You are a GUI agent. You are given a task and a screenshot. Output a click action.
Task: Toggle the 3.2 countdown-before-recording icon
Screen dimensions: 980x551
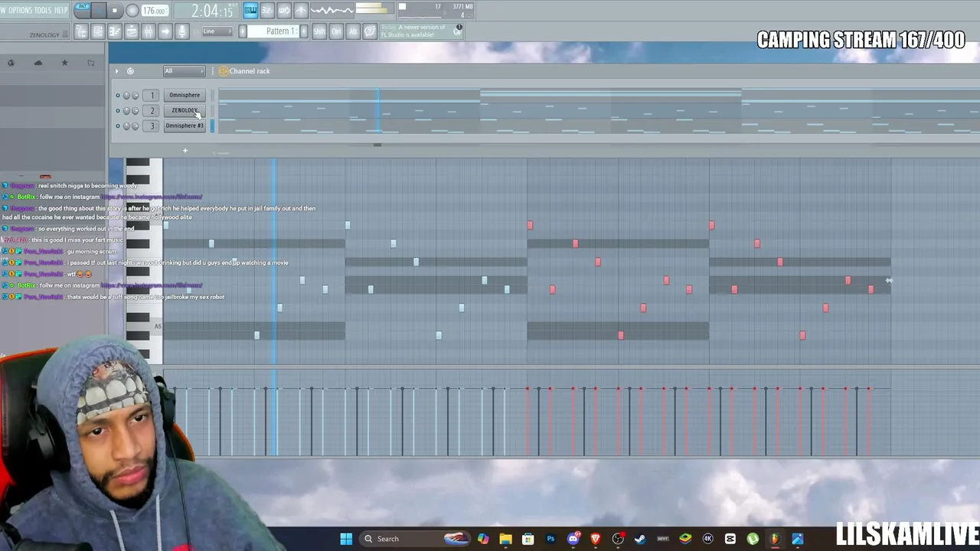pyautogui.click(x=267, y=10)
